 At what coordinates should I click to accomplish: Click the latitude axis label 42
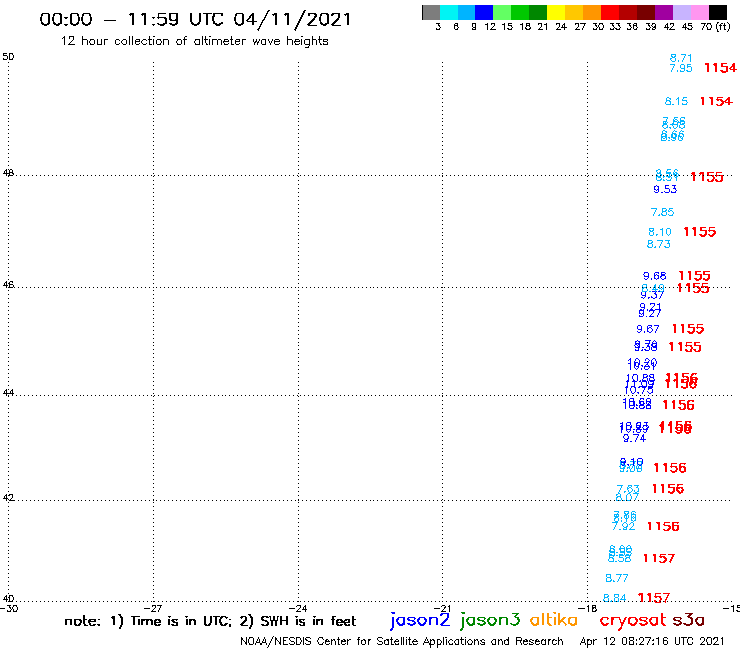point(8,498)
